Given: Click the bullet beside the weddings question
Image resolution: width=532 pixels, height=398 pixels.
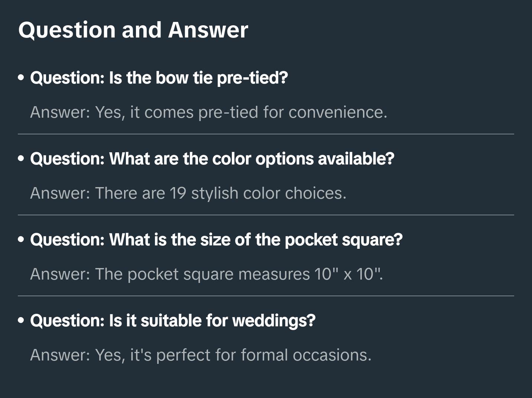Looking at the screenshot, I should [x=21, y=321].
